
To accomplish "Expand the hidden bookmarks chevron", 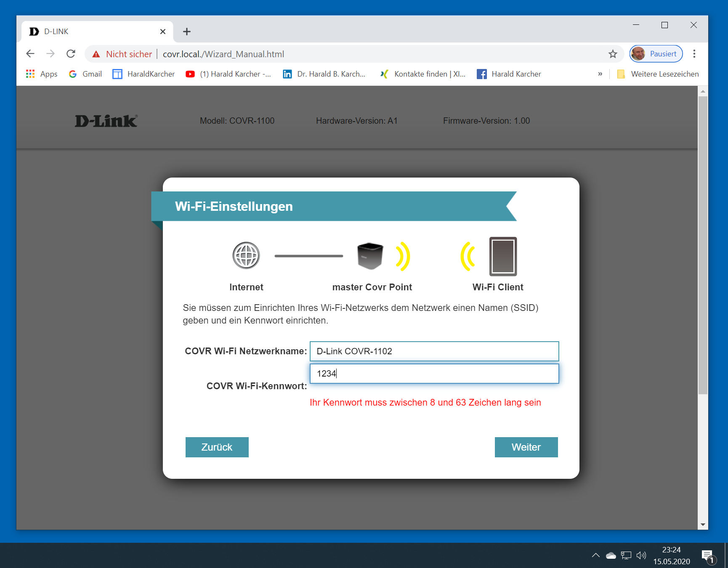I will (x=600, y=74).
